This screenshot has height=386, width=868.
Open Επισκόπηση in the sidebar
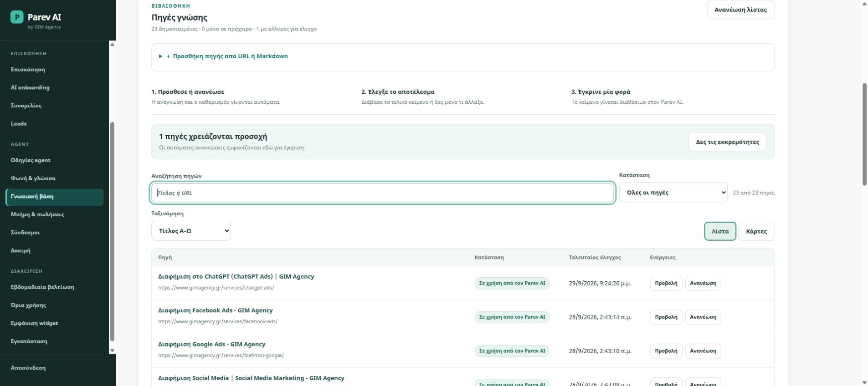pos(28,70)
